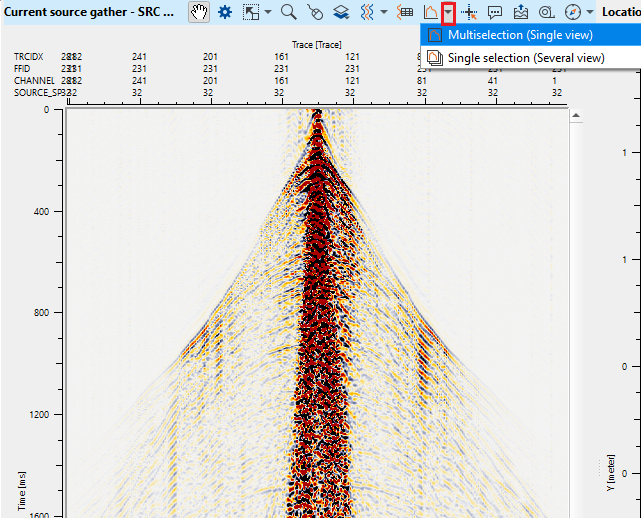
Task: Click the horizon selection mode icon
Action: point(430,12)
